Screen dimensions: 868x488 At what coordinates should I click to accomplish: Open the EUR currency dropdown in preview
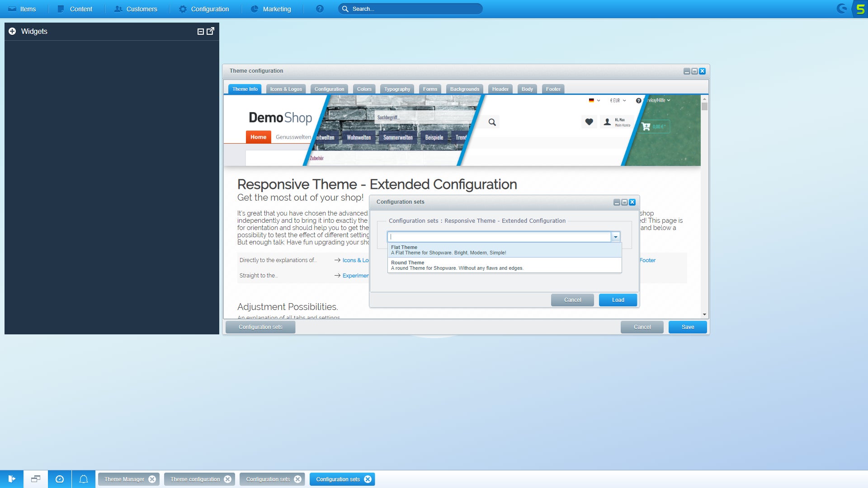618,100
